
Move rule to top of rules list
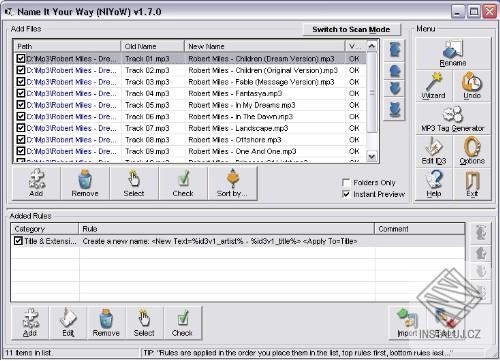coord(480,233)
